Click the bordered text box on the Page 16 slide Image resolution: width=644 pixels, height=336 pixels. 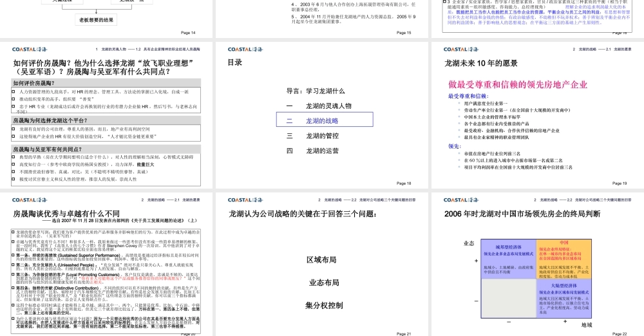(537, 16)
